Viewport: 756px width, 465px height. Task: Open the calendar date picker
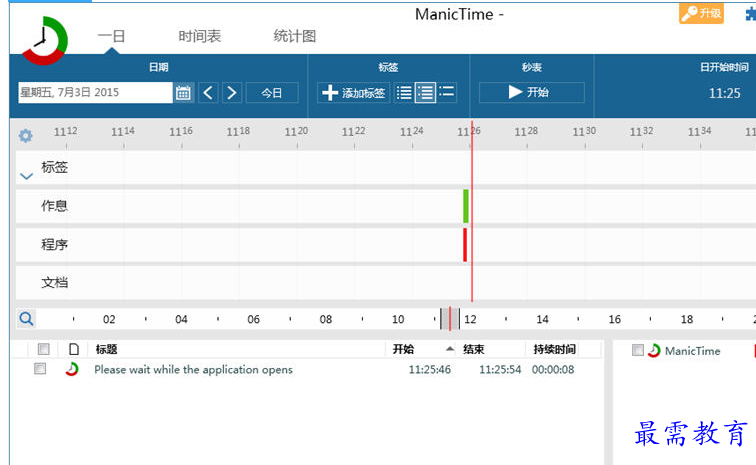click(x=183, y=93)
